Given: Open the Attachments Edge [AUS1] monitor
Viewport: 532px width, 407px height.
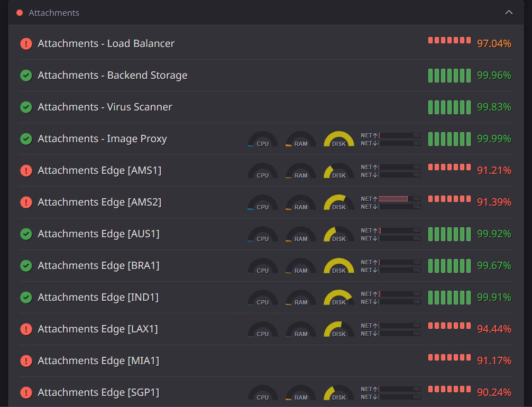Looking at the screenshot, I should [x=98, y=234].
